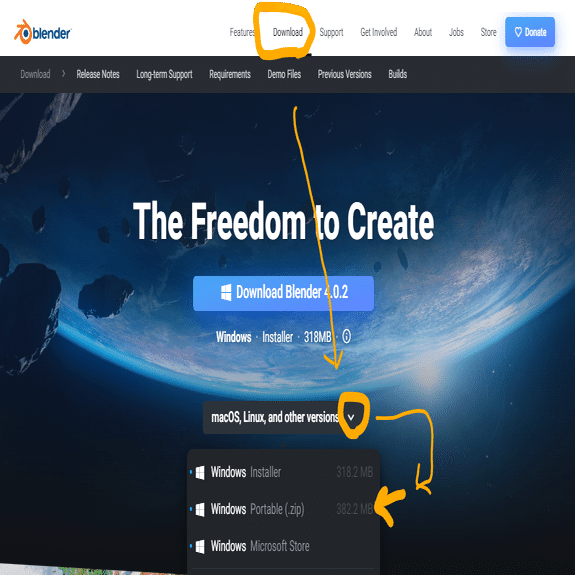Click the Windows icon next to Portable (.zip)
The width and height of the screenshot is (575, 575).
200,509
